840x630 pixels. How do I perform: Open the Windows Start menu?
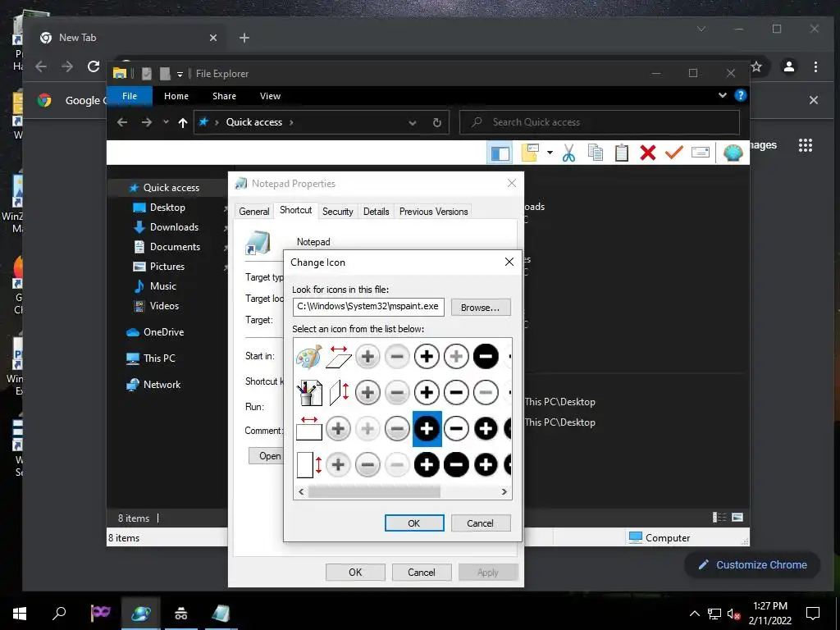point(20,614)
